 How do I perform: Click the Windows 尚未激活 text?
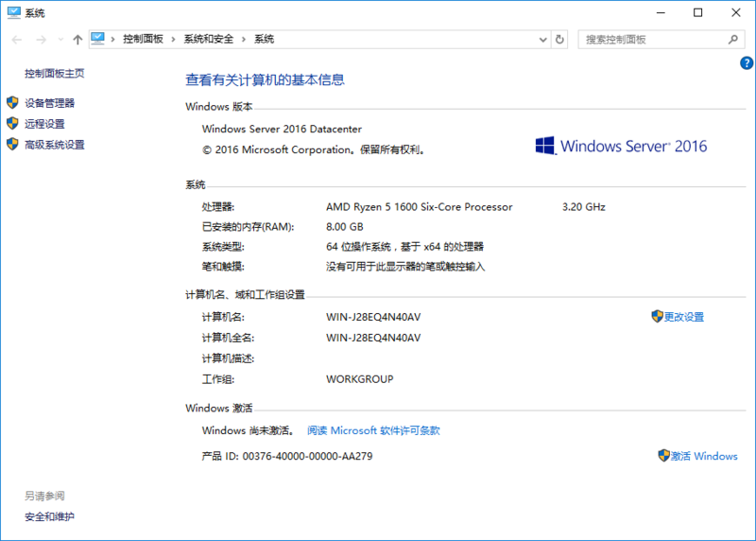coord(248,430)
